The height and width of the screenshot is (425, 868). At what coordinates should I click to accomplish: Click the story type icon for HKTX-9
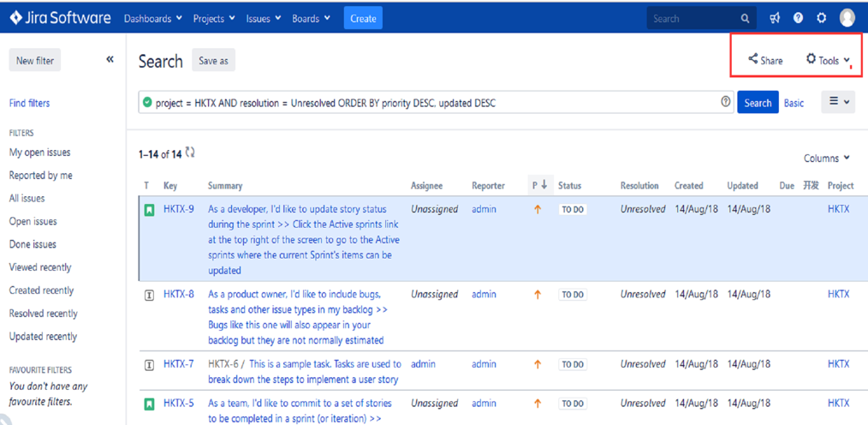click(x=149, y=210)
